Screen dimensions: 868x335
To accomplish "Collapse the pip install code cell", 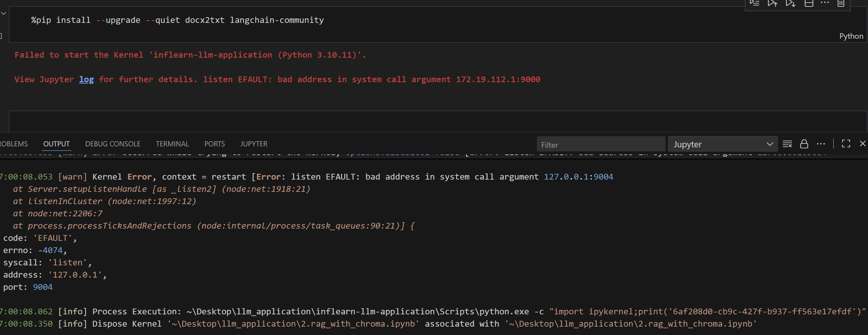I will tap(3, 14).
